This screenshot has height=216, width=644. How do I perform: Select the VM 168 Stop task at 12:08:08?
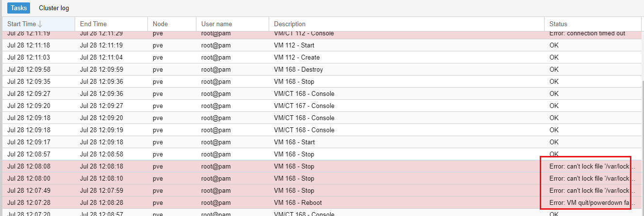click(294, 166)
